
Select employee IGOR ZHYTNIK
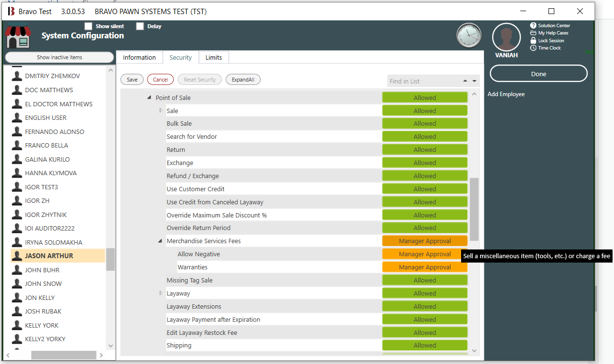coord(46,215)
